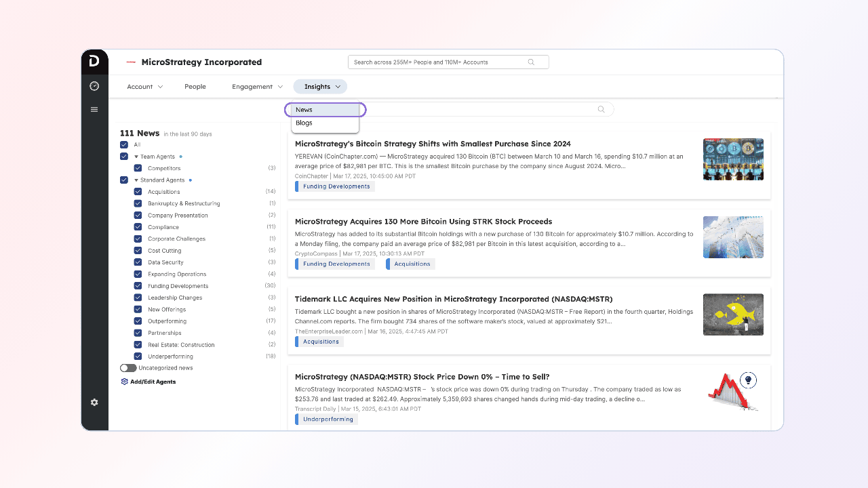Screen dimensions: 868x488
Task: Select Blogs from the dropdown list
Action: (x=304, y=123)
